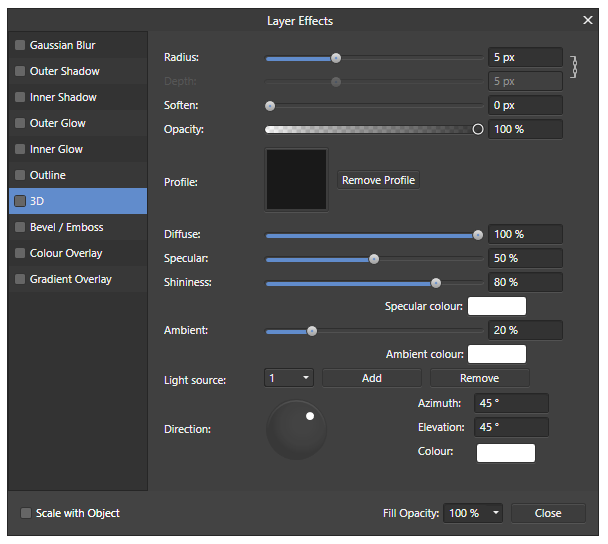Screen dimensions: 608x544
Task: Click the Shininess slider handle
Action: tap(436, 283)
